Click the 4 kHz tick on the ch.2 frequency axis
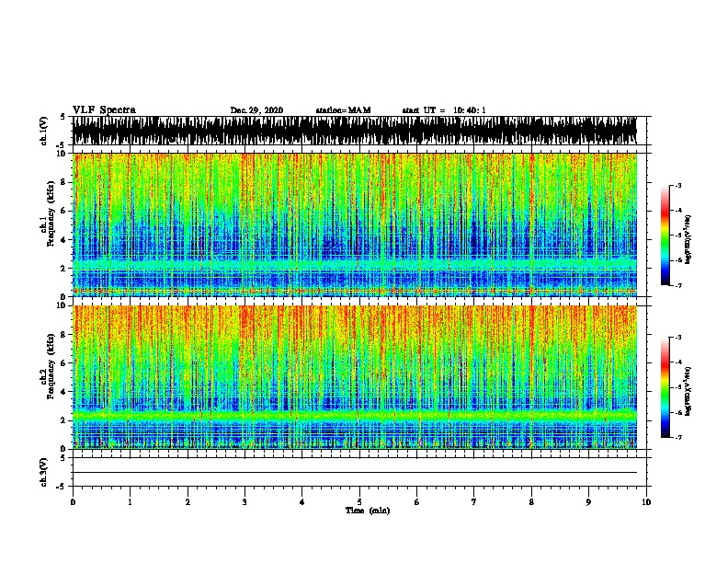Image resolution: width=728 pixels, height=563 pixels. coord(64,392)
